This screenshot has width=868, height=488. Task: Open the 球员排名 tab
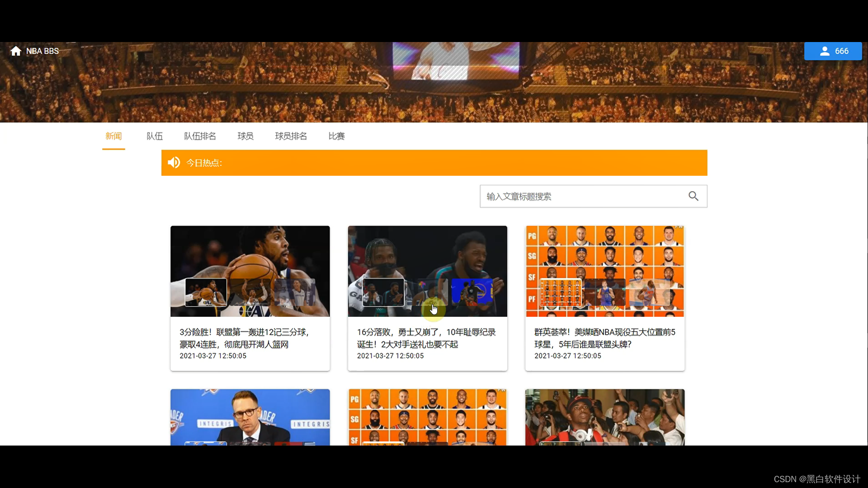tap(291, 136)
